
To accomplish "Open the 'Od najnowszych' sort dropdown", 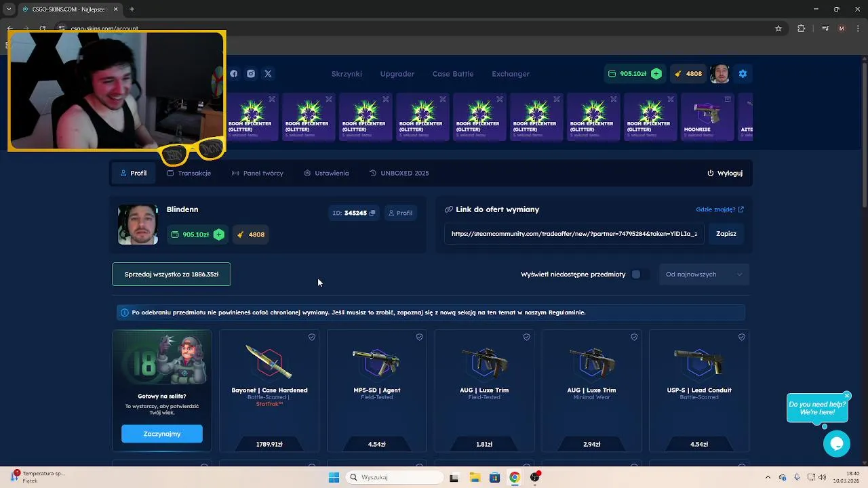I will [704, 274].
